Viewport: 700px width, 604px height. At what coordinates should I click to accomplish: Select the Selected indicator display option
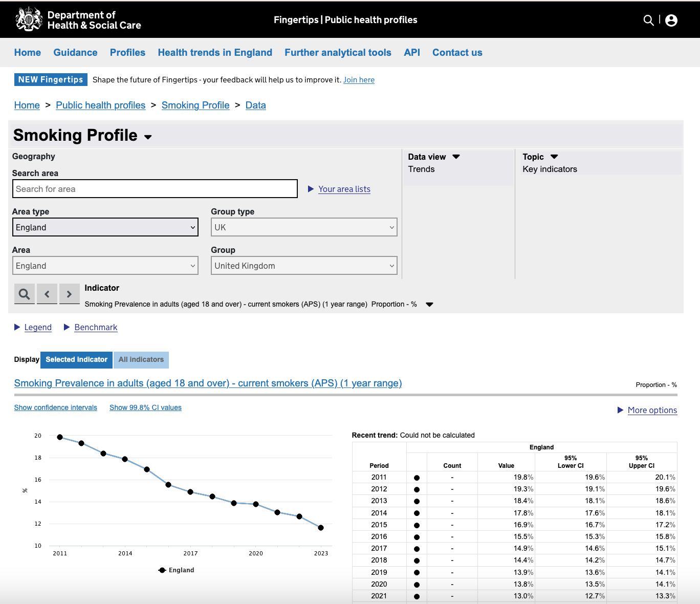(76, 360)
